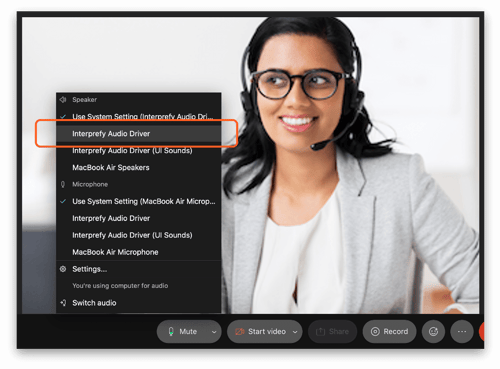The image size is (500, 369).
Task: Click the Share content button
Action: pyautogui.click(x=332, y=331)
